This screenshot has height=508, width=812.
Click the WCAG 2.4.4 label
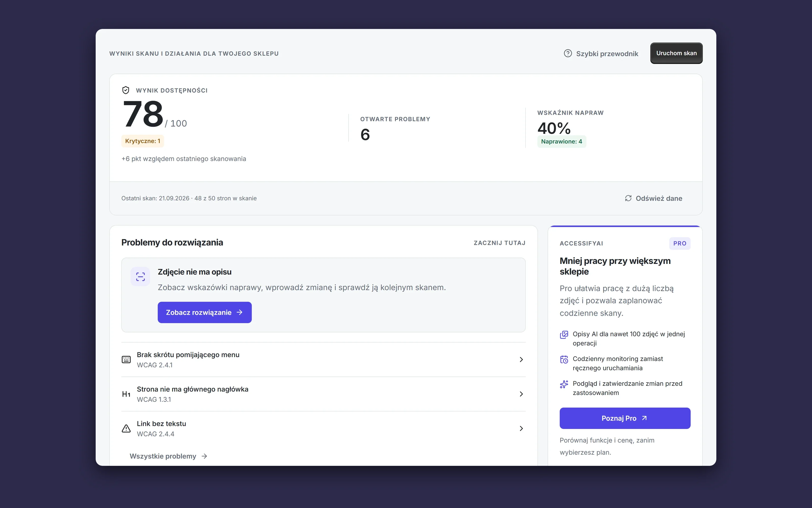[x=156, y=434]
